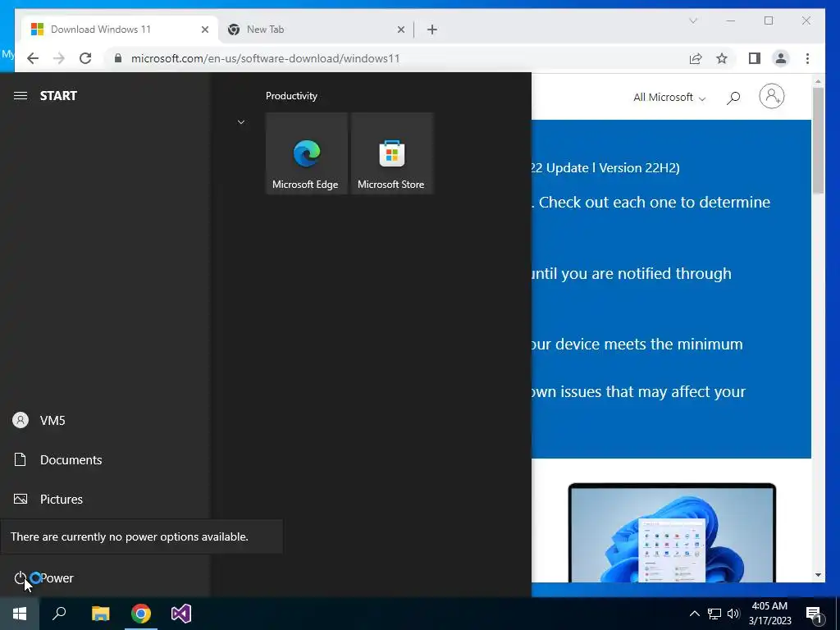This screenshot has height=630, width=840.
Task: Click the Windows 11 laptop image
Action: tap(672, 532)
